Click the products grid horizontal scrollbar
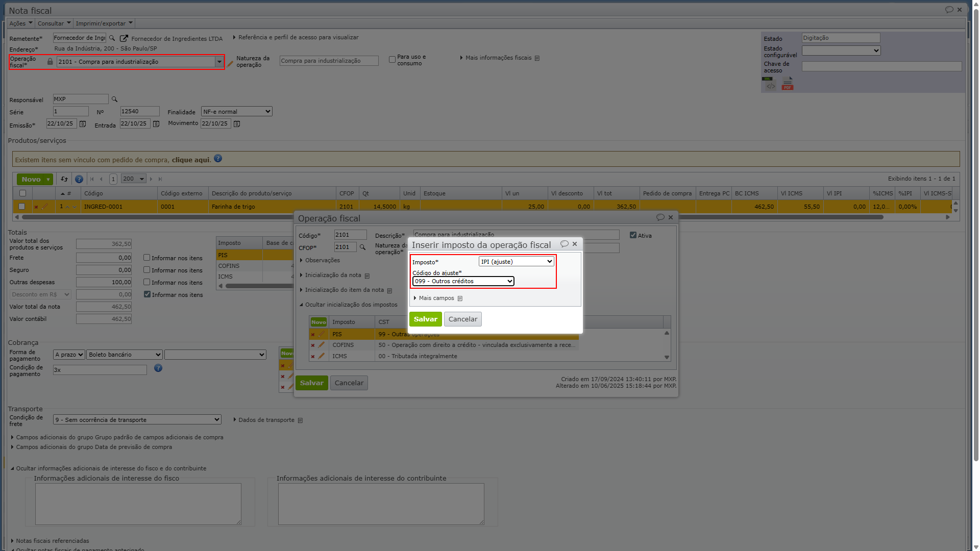The image size is (980, 551). 452,217
